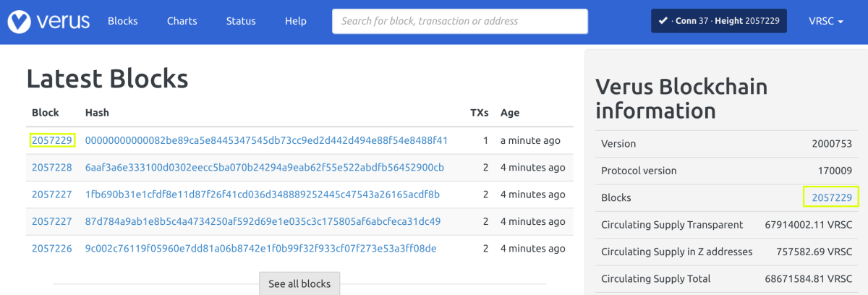Screen dimensions: 868x295
Task: Open the Blocks navigation menu item
Action: (x=122, y=21)
